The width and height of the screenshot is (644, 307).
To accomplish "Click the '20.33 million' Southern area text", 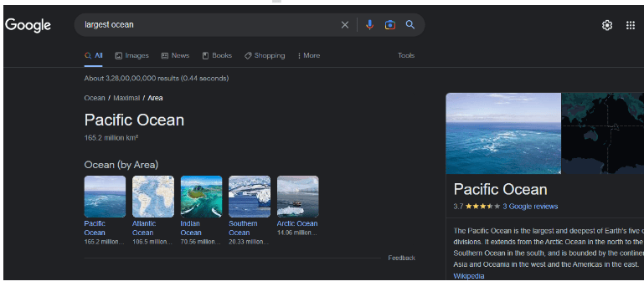I will 249,242.
